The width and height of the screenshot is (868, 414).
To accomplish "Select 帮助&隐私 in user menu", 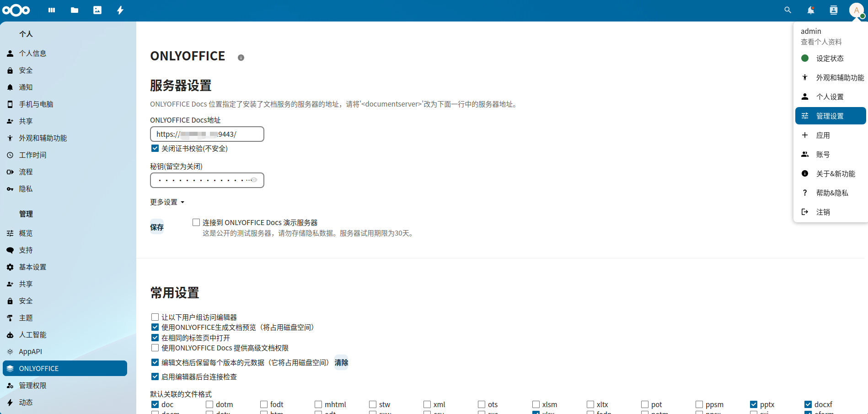I will coord(830,193).
